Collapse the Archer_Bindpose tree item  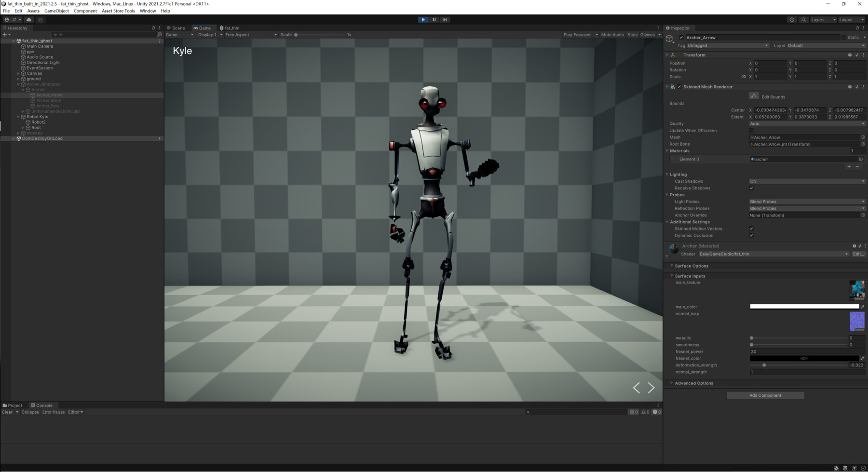pyautogui.click(x=18, y=84)
